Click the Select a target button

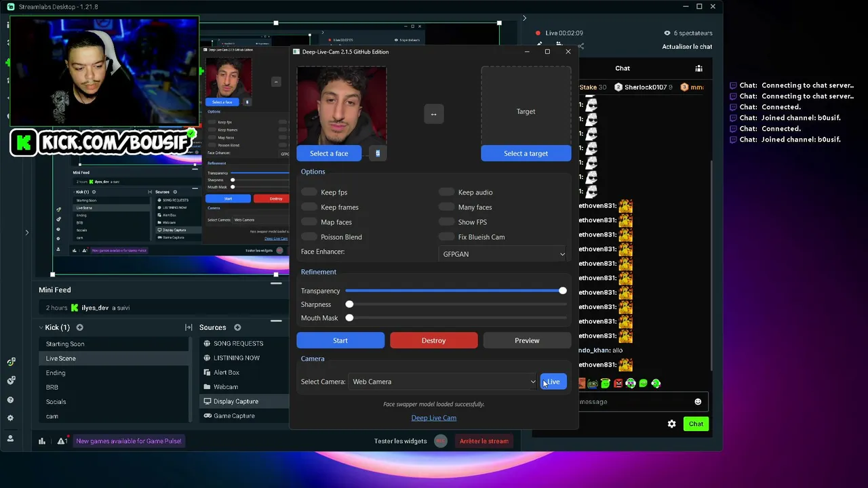(x=526, y=153)
